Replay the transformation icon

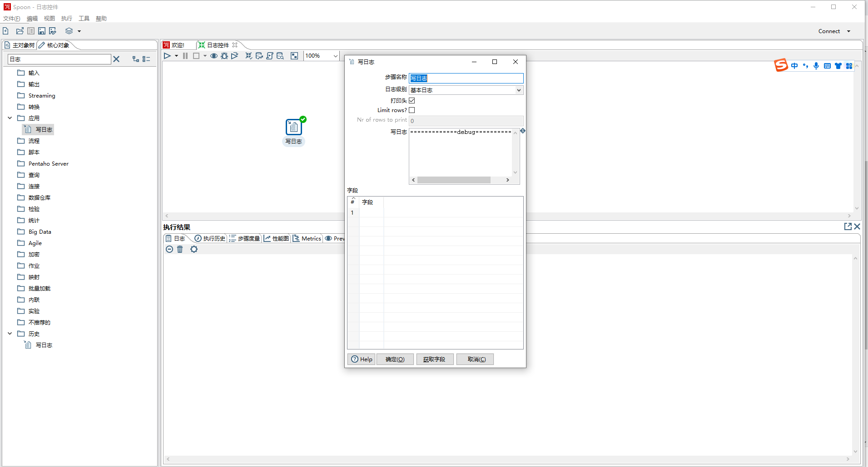(x=235, y=56)
